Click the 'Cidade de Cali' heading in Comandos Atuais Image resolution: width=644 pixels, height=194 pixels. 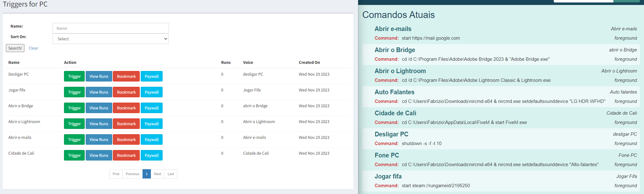395,113
